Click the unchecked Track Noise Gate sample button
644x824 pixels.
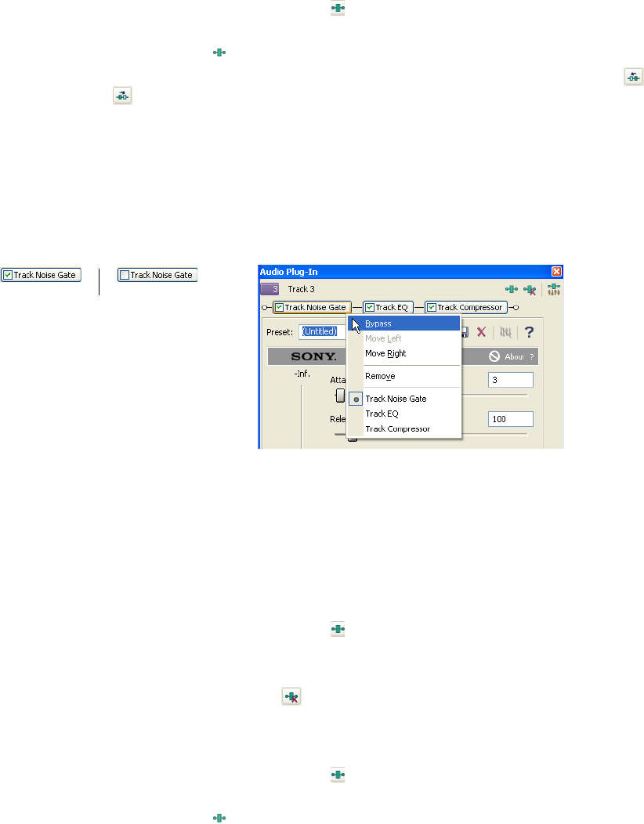click(x=157, y=275)
